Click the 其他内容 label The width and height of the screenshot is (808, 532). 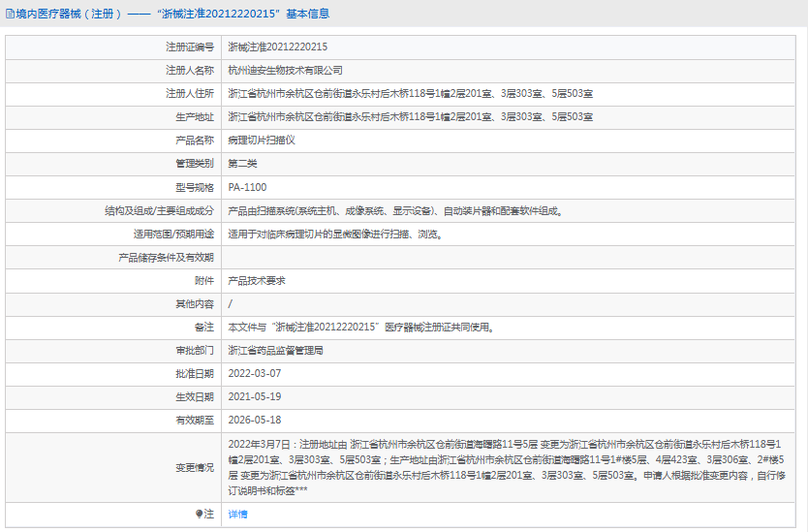click(195, 304)
